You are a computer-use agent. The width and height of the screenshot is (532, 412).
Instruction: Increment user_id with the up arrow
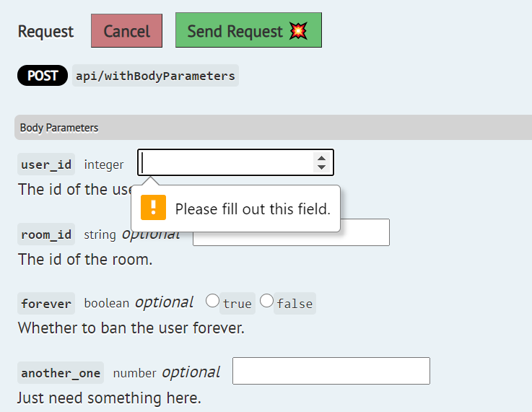tap(321, 158)
